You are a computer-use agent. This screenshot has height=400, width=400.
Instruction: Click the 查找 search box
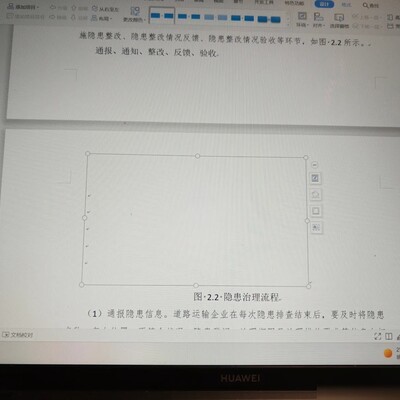pos(371,5)
